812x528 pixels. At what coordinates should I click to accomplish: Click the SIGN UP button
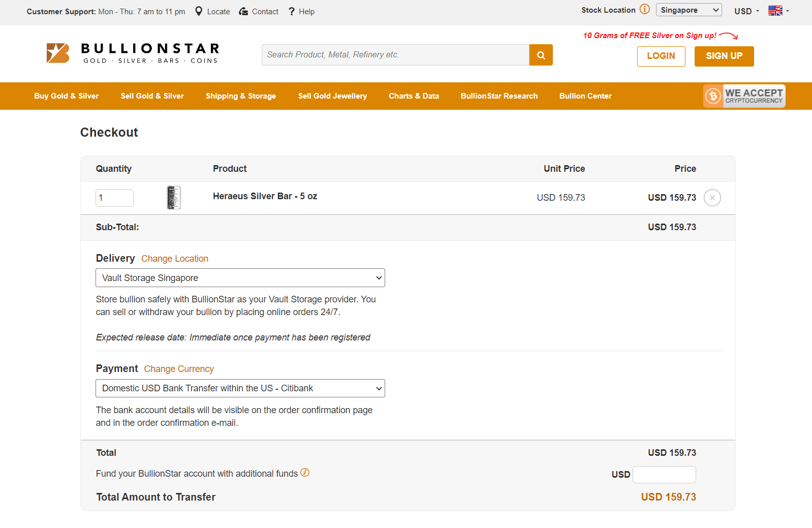(x=724, y=56)
